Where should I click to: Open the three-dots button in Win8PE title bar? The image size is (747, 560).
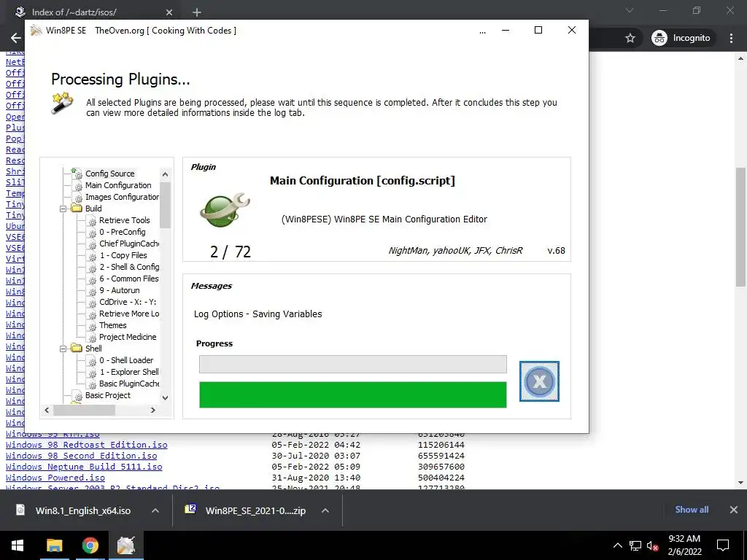[483, 31]
